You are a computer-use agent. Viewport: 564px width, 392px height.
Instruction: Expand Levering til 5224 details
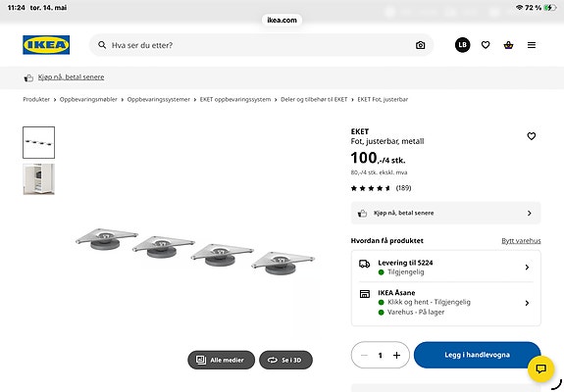click(x=445, y=267)
